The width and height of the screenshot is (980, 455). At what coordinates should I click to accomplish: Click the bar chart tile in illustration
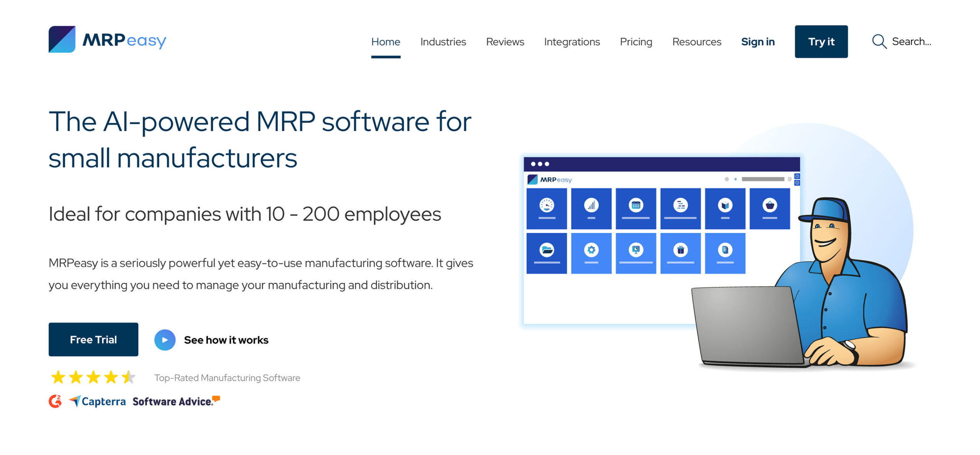pos(591,209)
